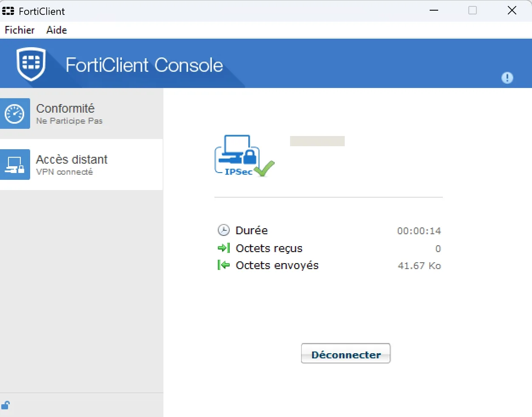The width and height of the screenshot is (532, 417).
Task: Select the Accès distant computer icon
Action: [15, 165]
